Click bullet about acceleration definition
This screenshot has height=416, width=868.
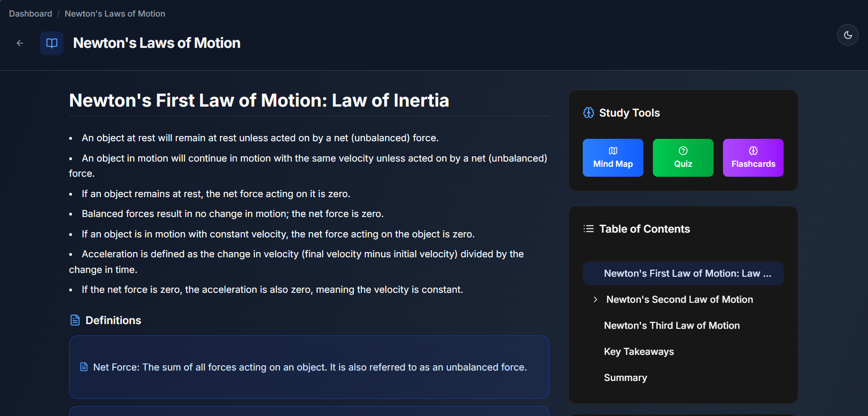click(x=297, y=262)
